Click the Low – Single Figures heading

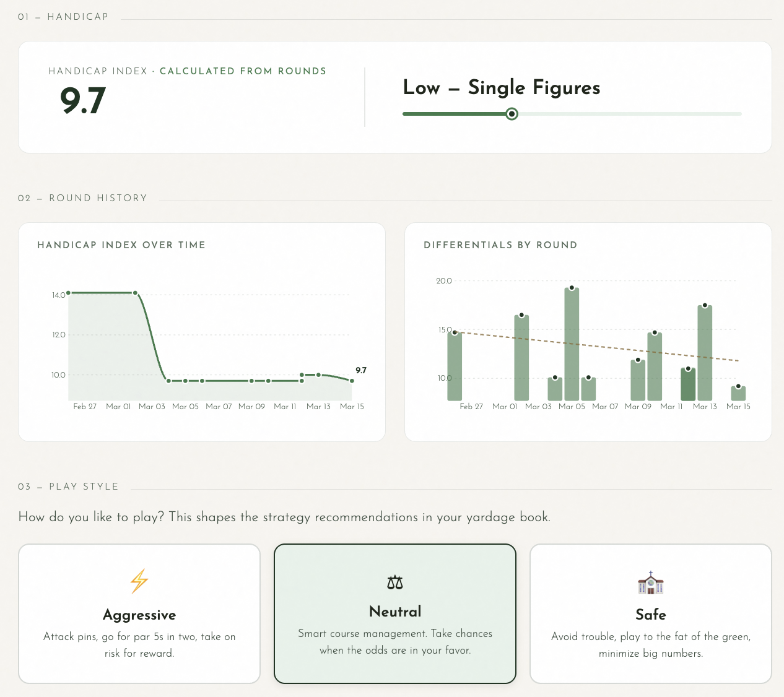(502, 88)
